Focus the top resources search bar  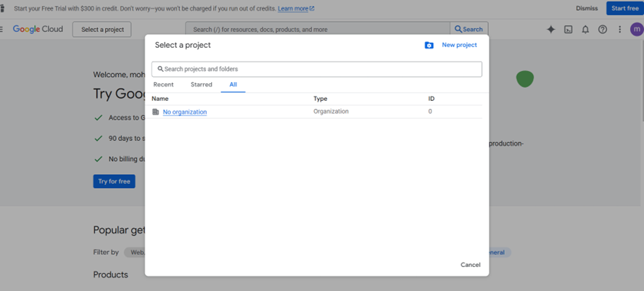click(x=318, y=30)
